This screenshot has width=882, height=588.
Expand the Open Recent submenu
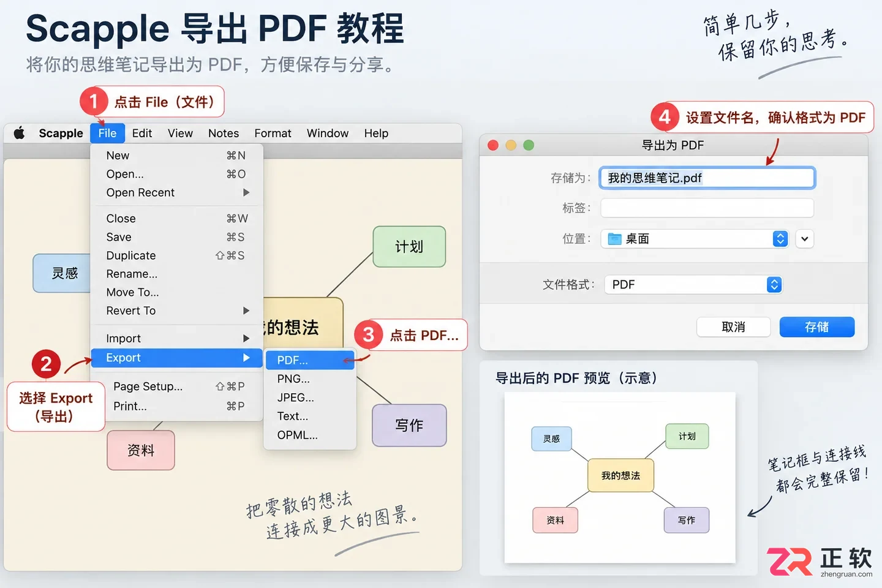tap(176, 192)
